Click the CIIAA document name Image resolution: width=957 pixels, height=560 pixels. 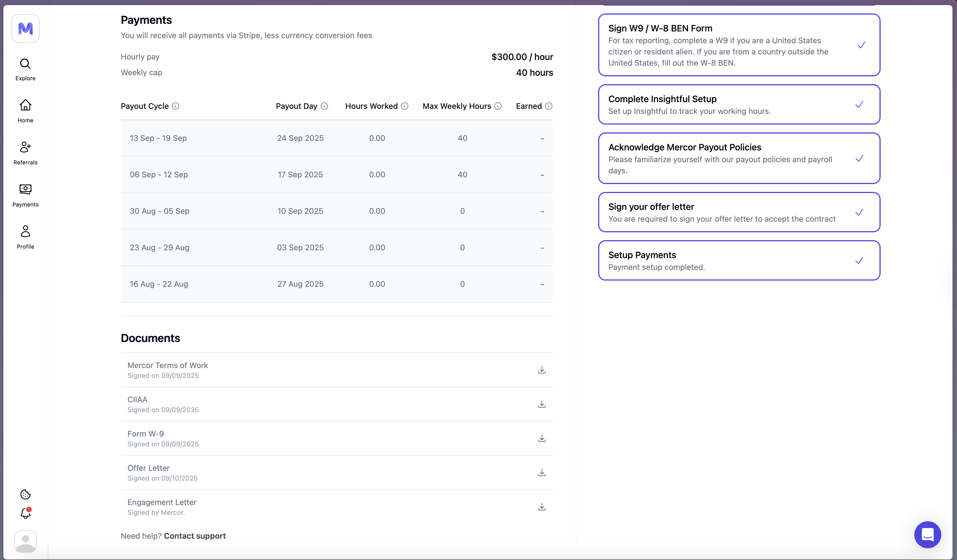pos(138,400)
